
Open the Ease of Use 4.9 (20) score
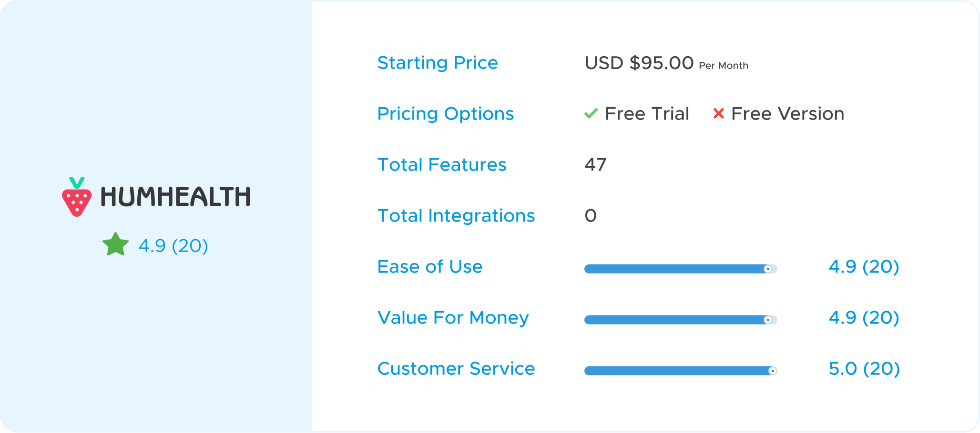click(864, 267)
